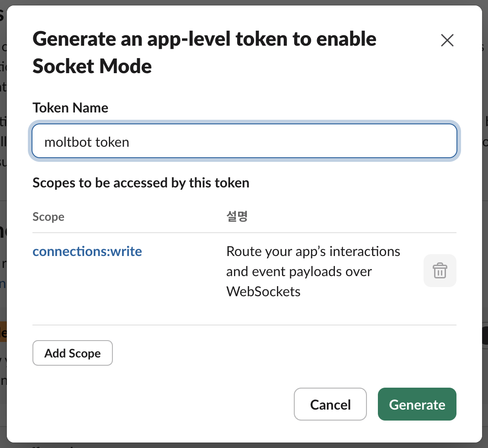
Task: Focus the Token Name input field
Action: coord(244,141)
